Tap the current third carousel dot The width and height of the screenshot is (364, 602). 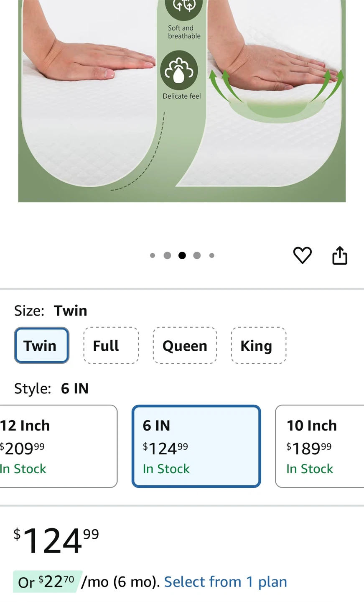(x=182, y=255)
